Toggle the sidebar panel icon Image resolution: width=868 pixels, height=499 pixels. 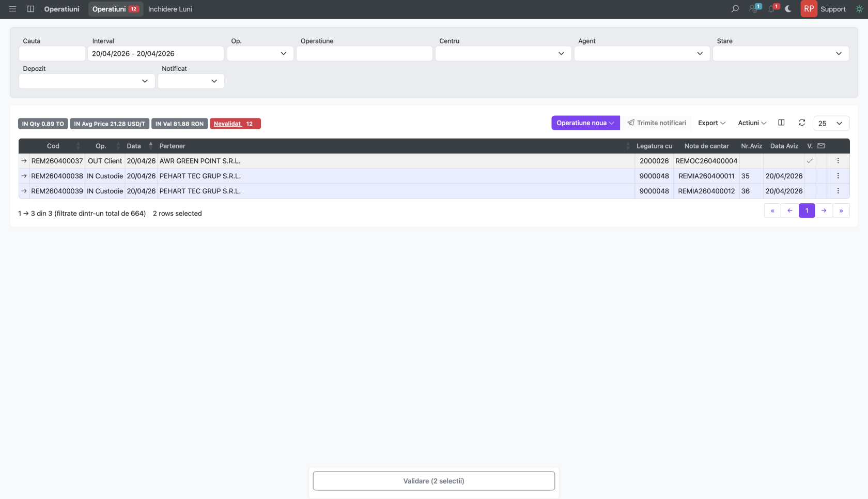pyautogui.click(x=30, y=9)
